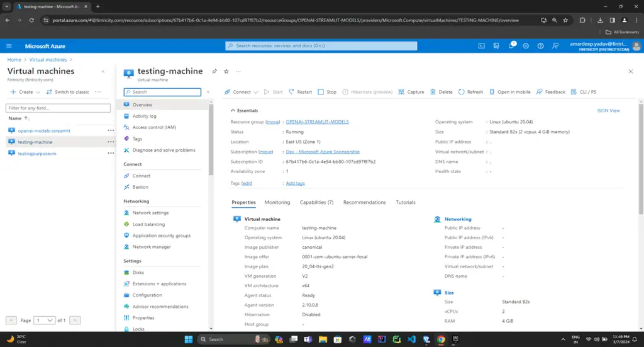Select the Properties tab

click(243, 202)
